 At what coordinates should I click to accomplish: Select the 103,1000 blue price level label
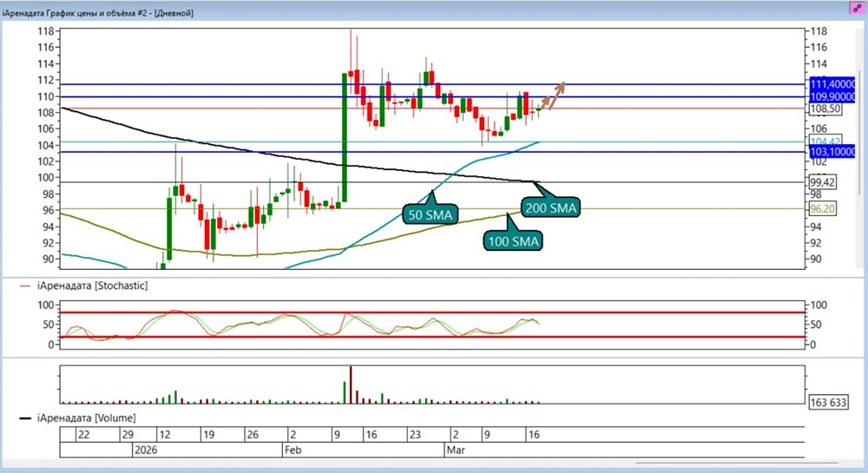[832, 152]
